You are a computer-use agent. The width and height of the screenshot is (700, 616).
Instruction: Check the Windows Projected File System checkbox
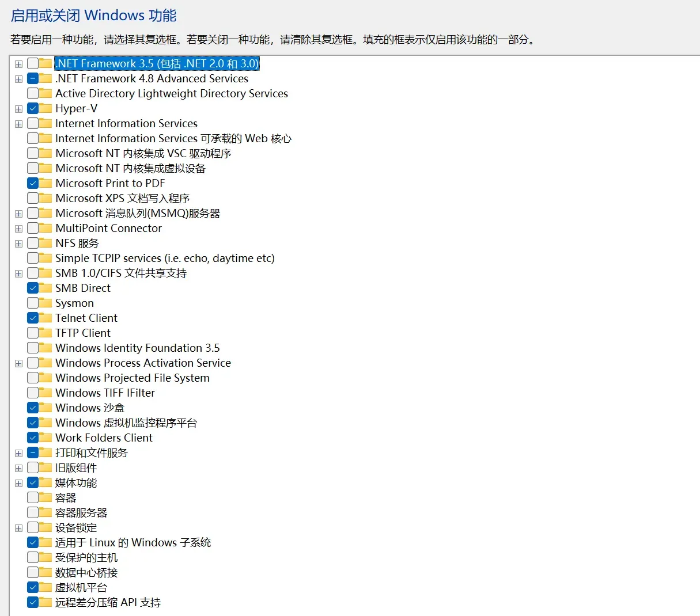(x=33, y=378)
